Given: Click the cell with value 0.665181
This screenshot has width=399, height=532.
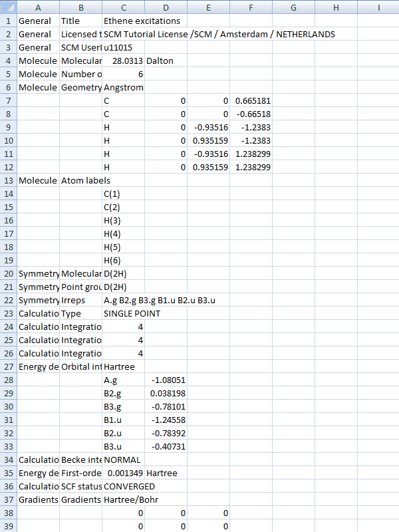Looking at the screenshot, I should point(251,100).
